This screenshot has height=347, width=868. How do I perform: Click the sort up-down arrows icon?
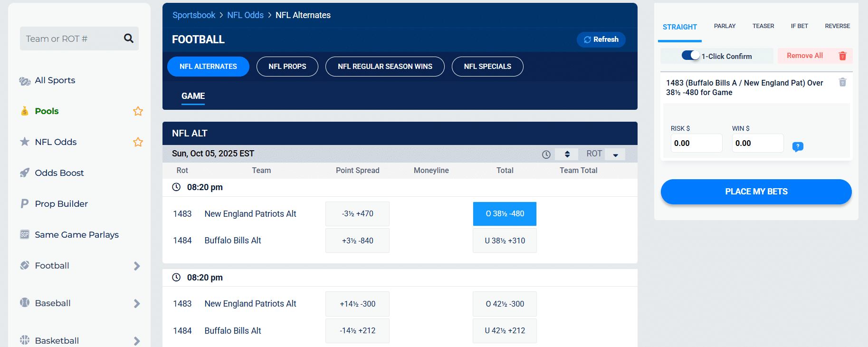(567, 154)
